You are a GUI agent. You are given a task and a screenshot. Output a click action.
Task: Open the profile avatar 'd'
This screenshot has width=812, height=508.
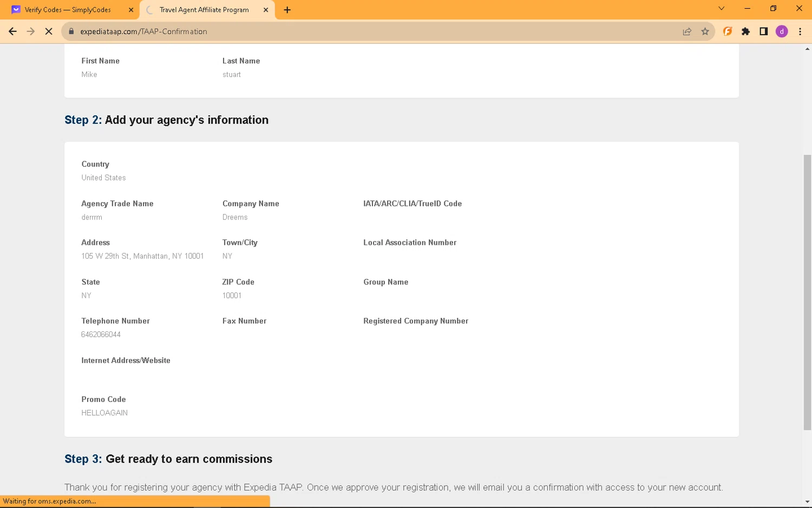tap(782, 31)
